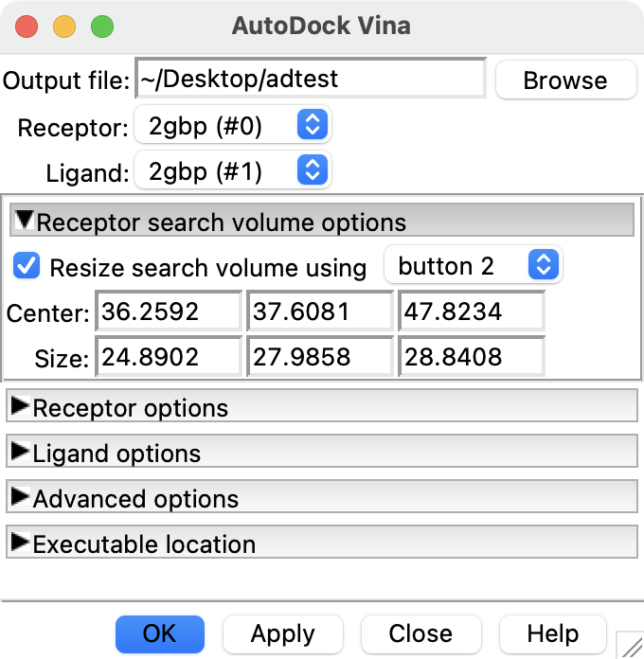Select the Center Z field 47.8234
Screen dimensions: 644x659
point(471,312)
